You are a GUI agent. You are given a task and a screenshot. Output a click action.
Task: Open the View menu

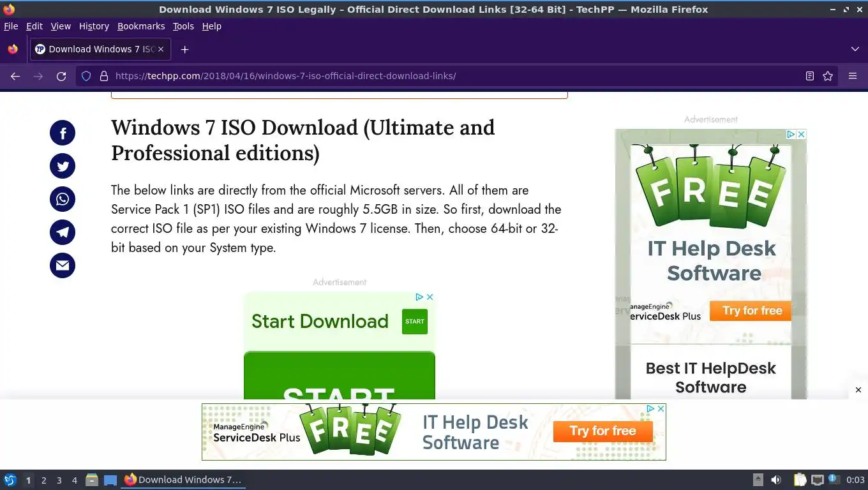(x=61, y=26)
